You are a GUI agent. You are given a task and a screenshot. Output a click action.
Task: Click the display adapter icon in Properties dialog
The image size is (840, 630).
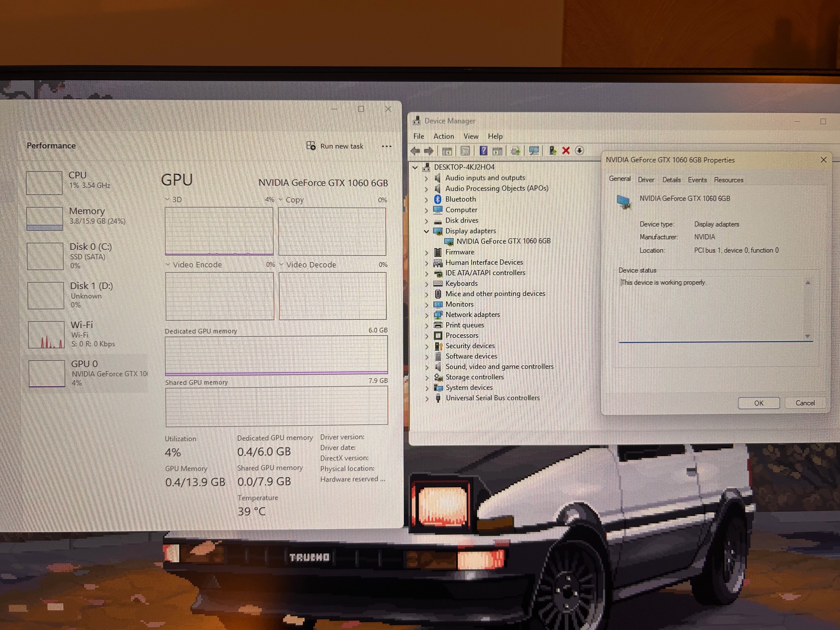pyautogui.click(x=624, y=202)
